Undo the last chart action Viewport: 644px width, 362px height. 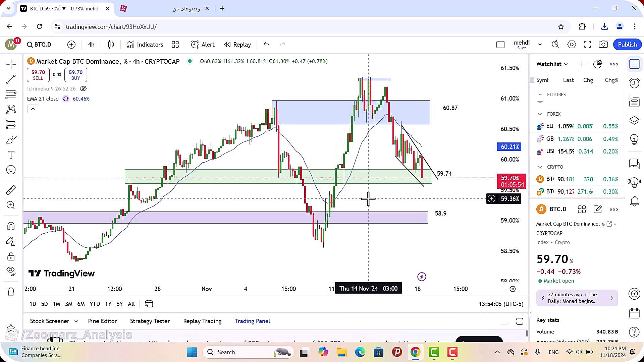tap(267, 45)
